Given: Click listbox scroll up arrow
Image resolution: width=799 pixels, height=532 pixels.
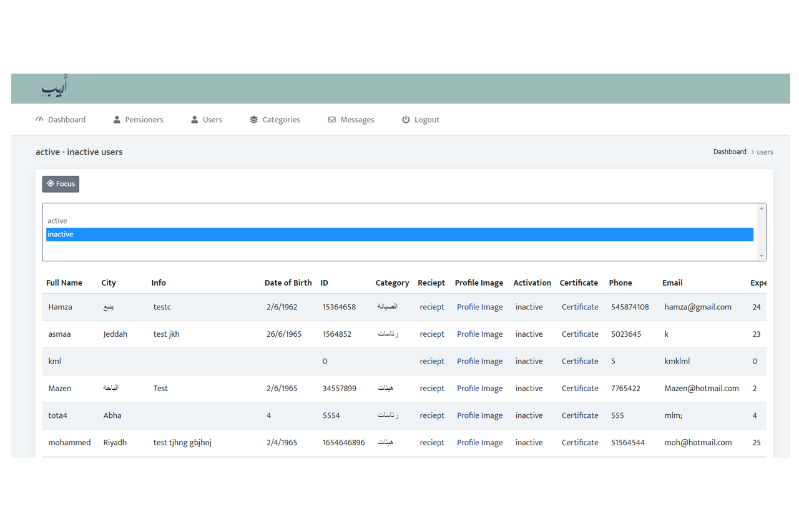Looking at the screenshot, I should click(x=761, y=208).
